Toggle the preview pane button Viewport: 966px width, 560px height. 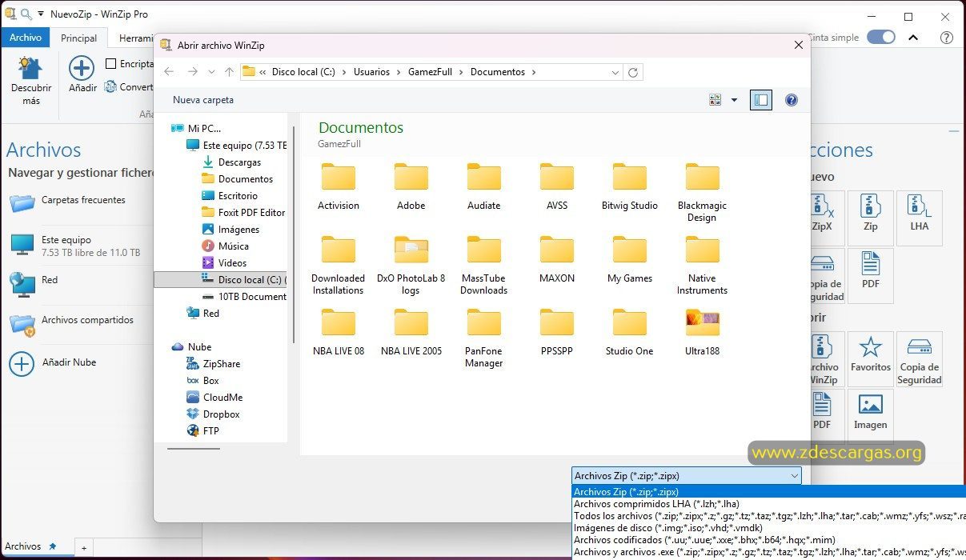(761, 100)
